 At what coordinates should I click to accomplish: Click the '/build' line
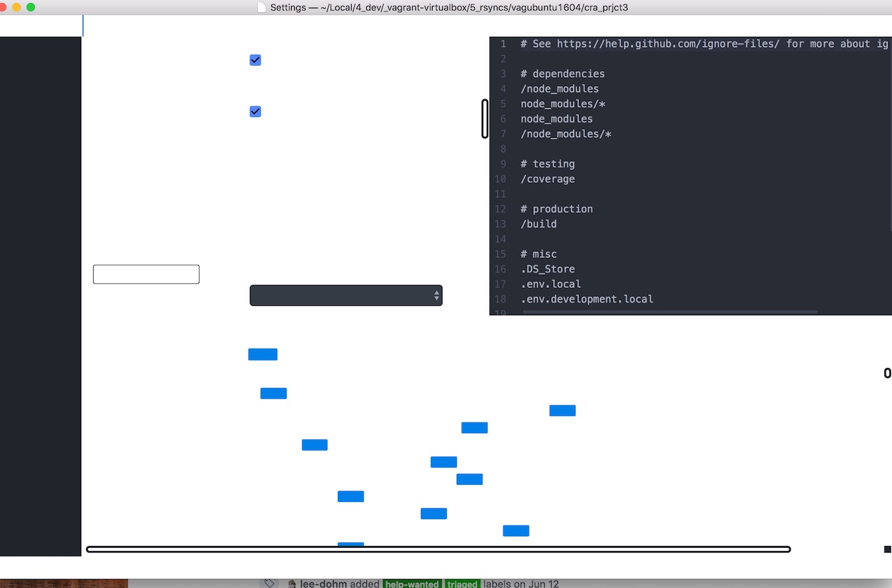pos(538,224)
